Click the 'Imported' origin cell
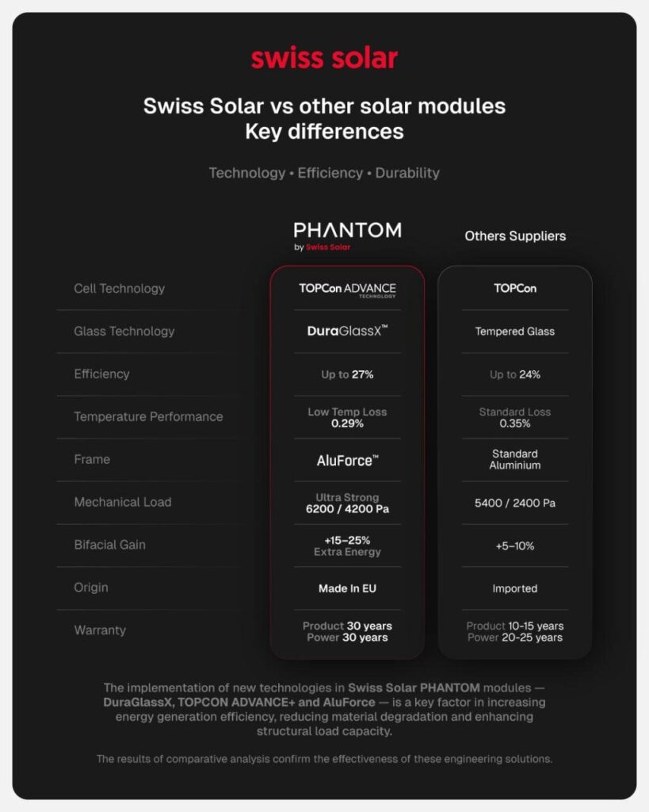Image resolution: width=649 pixels, height=812 pixels. (x=515, y=588)
